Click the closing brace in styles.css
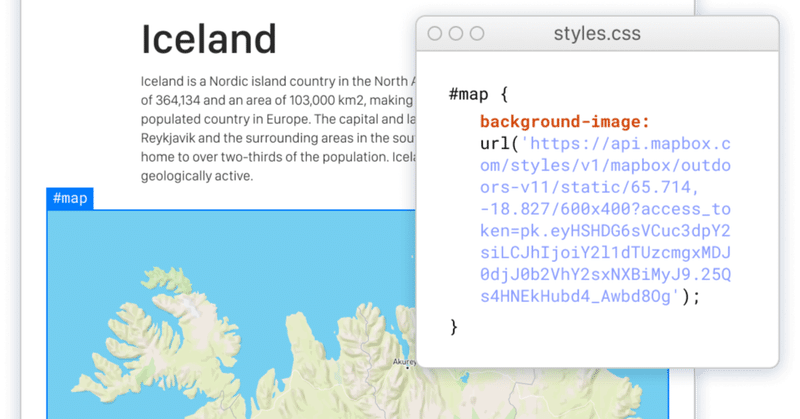 [454, 327]
